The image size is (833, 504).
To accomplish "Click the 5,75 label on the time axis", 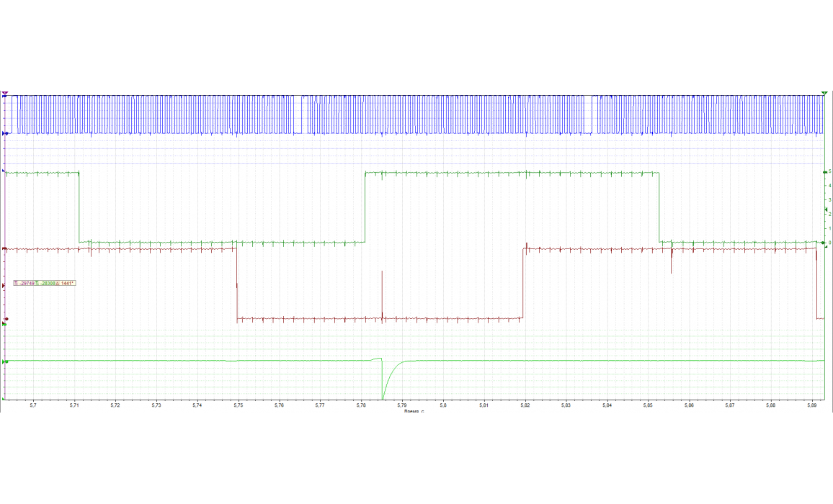I will pos(239,405).
